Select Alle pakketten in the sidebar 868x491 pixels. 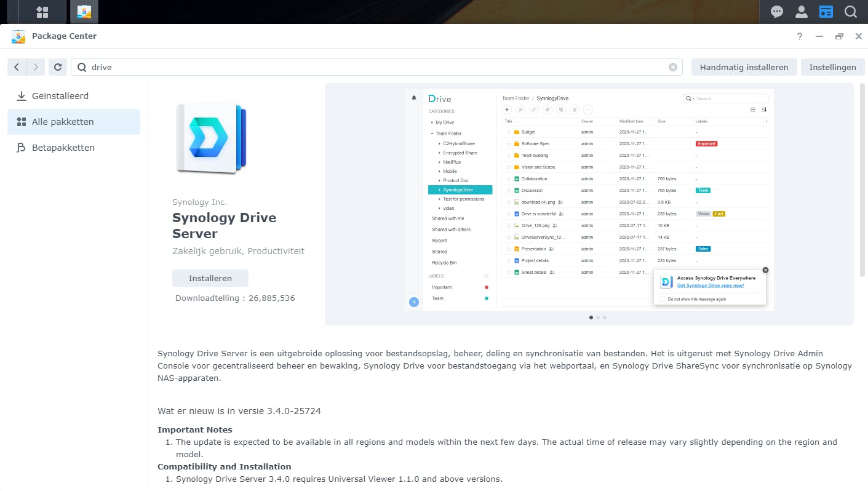[x=74, y=122]
